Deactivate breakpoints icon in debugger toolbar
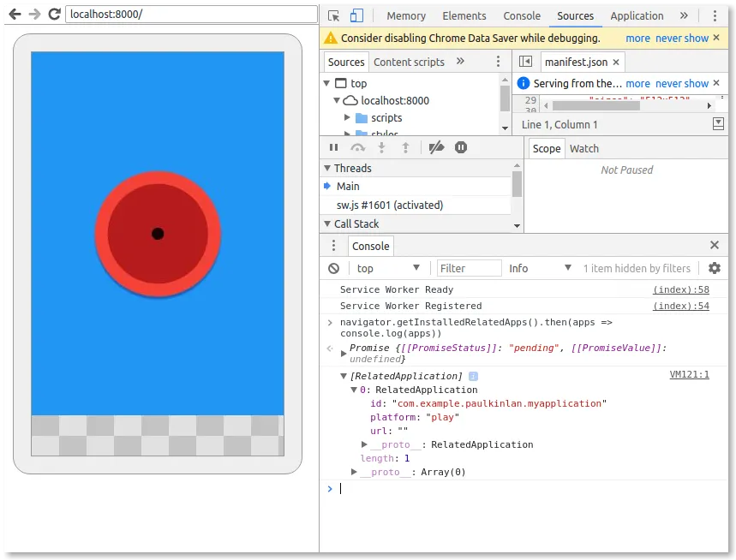 [x=436, y=148]
